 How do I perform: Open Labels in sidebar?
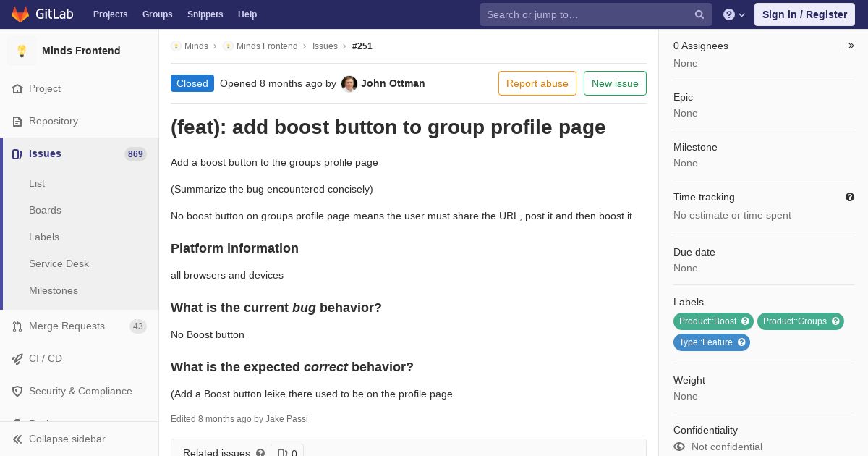click(44, 237)
